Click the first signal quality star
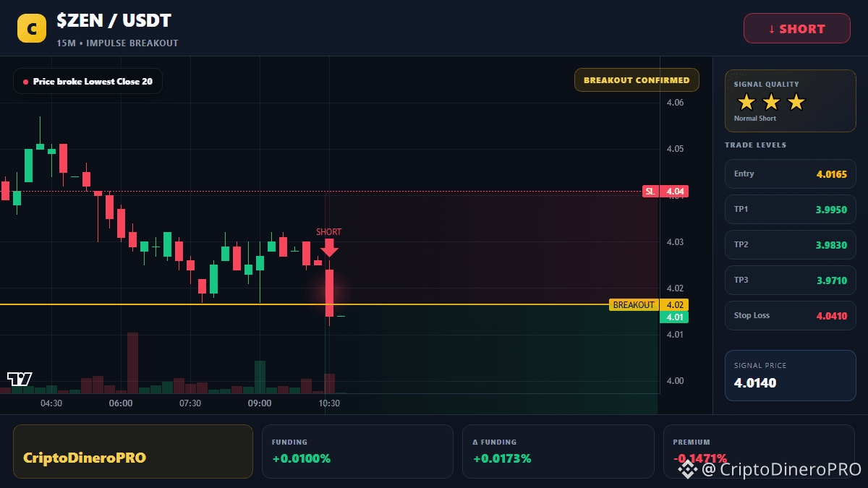This screenshot has width=868, height=488. pos(746,103)
